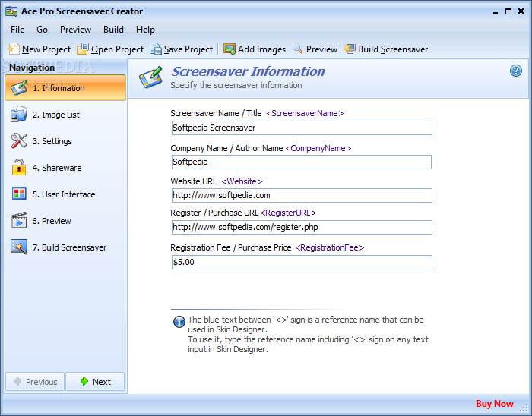Click the Preview magnifier icon in toolbar
Viewport: 532px width, 416px height.
click(x=298, y=49)
